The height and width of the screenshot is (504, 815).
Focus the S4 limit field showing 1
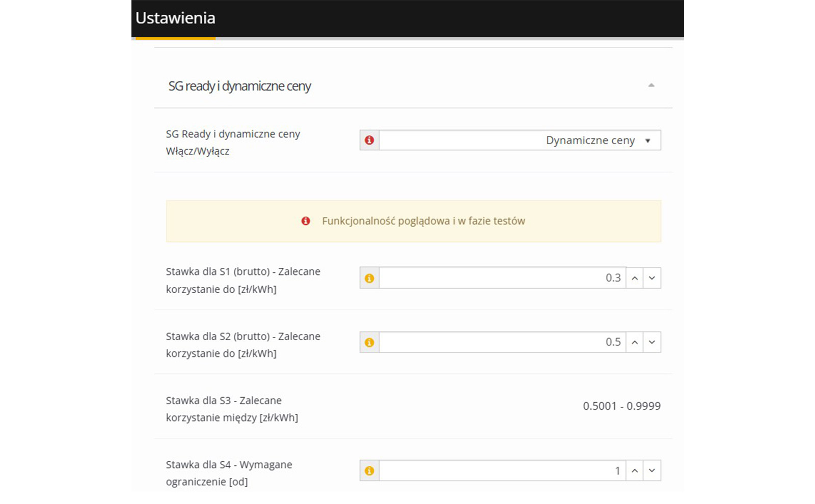tap(502, 471)
